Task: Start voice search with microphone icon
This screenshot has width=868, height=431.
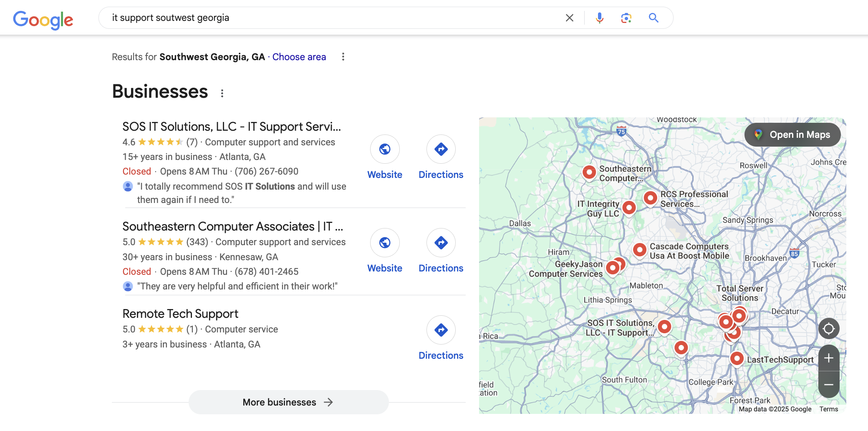Action: click(599, 18)
